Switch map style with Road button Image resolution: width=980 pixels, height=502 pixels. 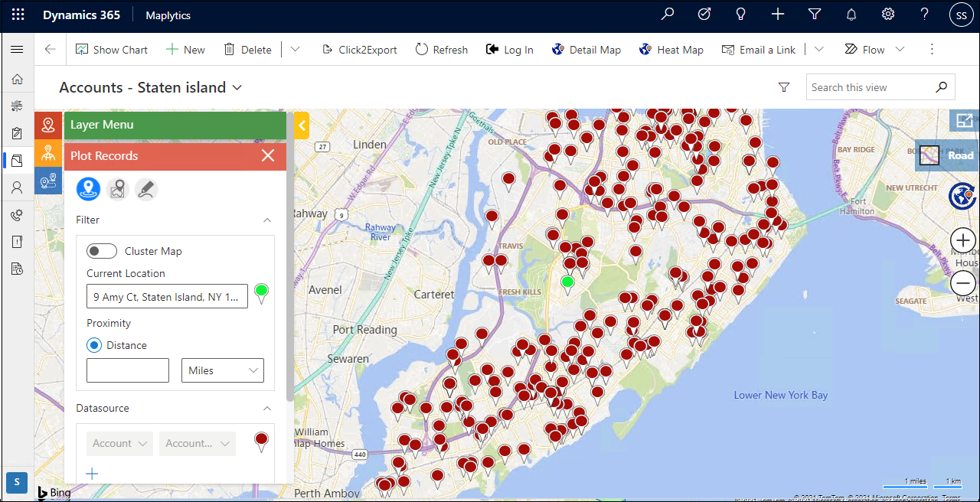pos(947,155)
